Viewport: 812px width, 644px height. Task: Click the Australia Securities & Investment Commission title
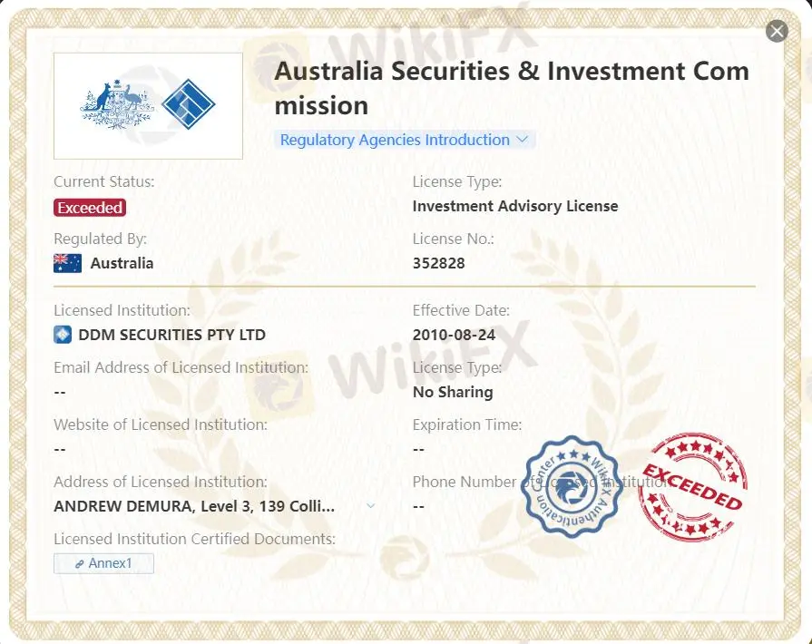click(x=512, y=88)
